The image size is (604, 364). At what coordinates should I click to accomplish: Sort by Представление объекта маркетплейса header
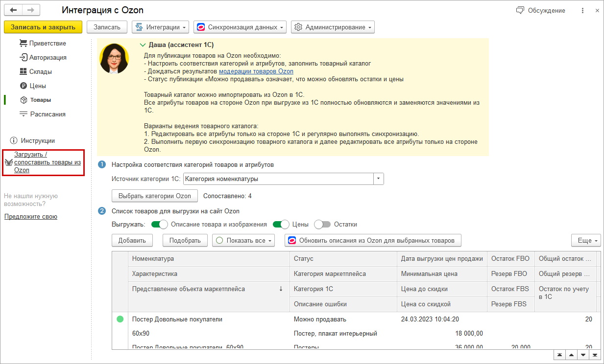point(209,296)
